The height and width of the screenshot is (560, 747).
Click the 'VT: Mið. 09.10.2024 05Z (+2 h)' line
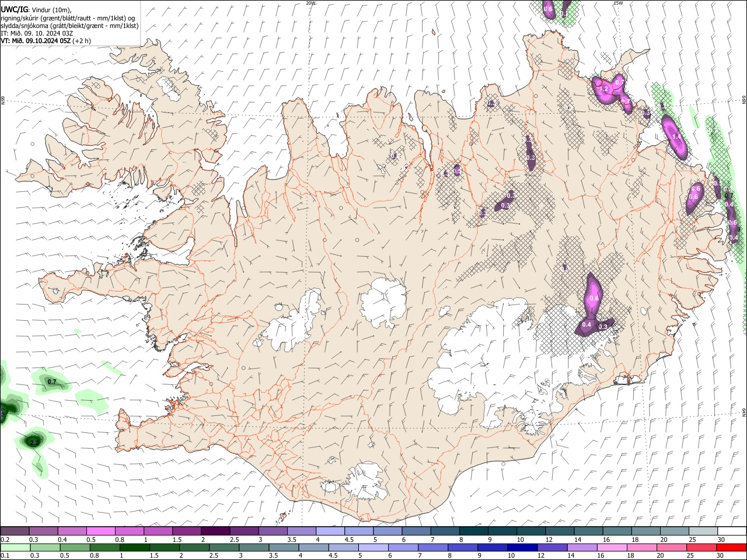tap(46, 41)
